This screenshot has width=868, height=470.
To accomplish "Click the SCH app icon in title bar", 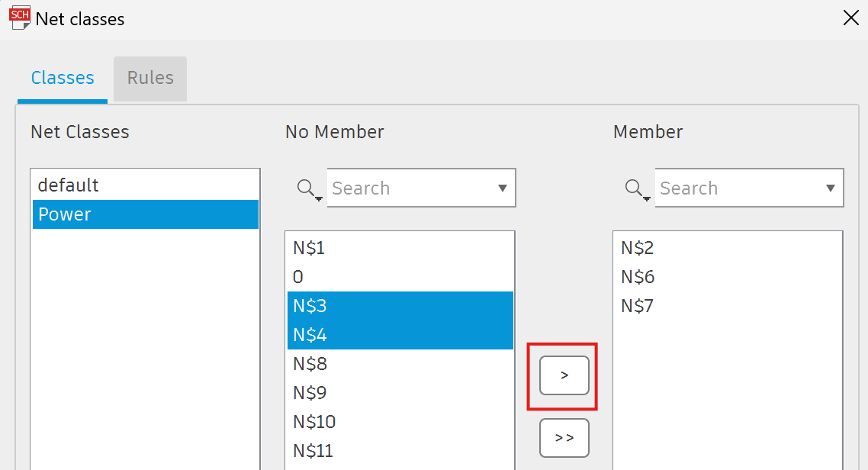I will click(19, 18).
